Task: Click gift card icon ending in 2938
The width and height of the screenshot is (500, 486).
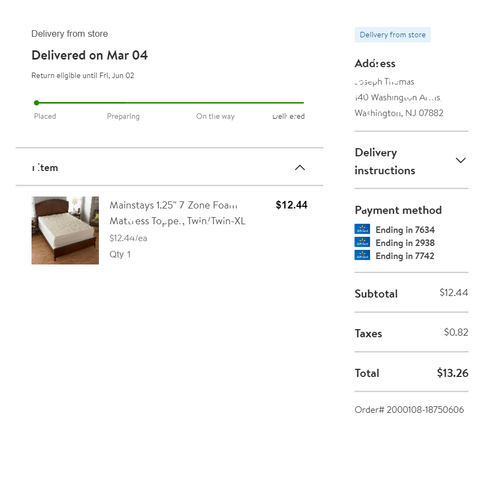Action: (362, 242)
